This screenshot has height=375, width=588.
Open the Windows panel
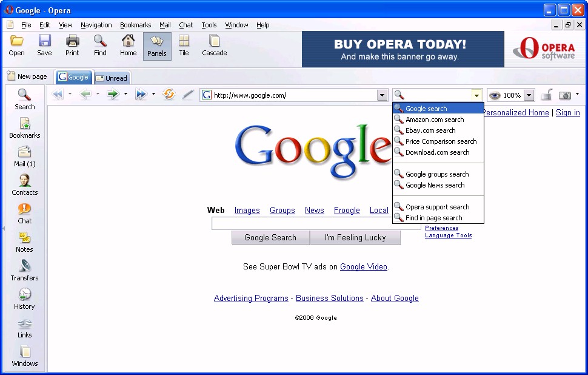point(24,356)
